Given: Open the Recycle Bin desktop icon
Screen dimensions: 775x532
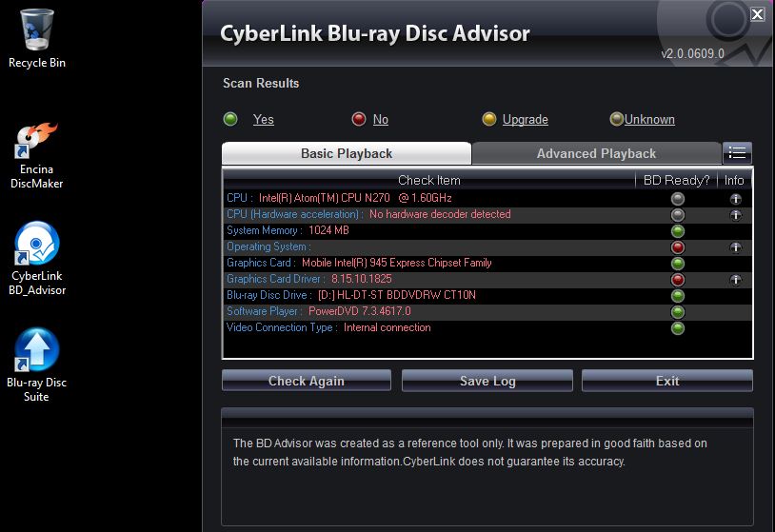Looking at the screenshot, I should tap(36, 38).
